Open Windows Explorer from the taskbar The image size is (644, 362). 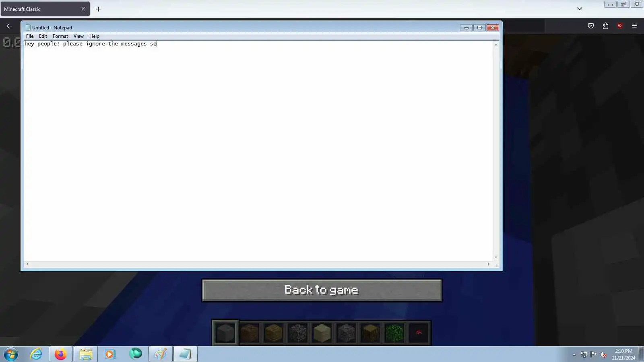point(86,354)
